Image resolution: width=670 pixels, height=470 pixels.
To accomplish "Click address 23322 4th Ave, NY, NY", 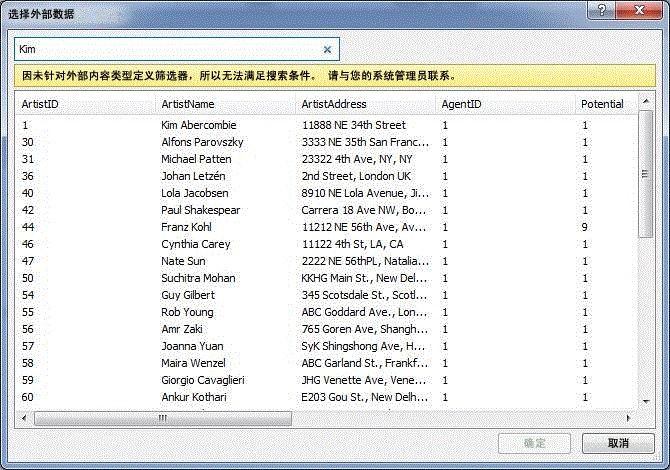I will coord(357,159).
